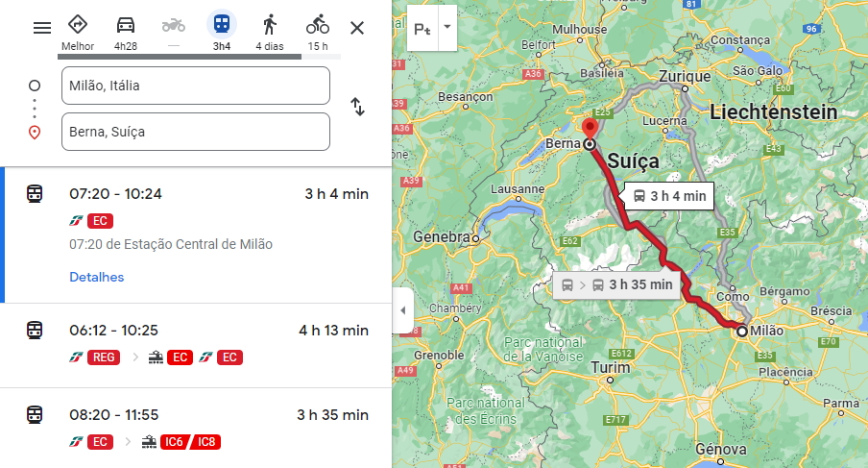Open the map language dropdown arrow

coord(446,29)
